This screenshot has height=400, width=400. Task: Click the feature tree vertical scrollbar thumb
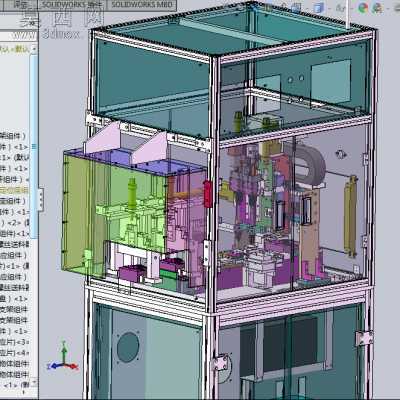34,146
